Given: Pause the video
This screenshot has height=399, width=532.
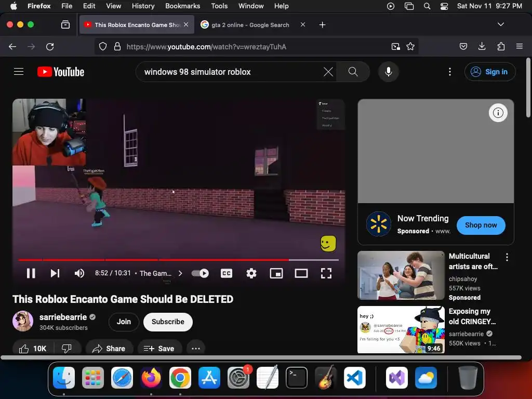Looking at the screenshot, I should coord(31,273).
